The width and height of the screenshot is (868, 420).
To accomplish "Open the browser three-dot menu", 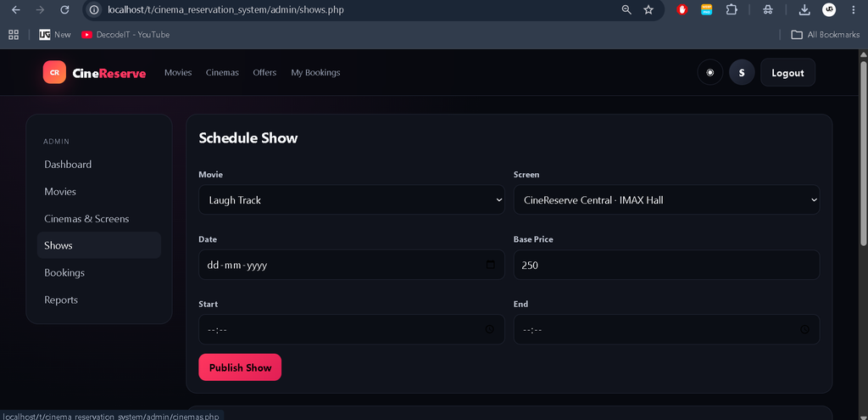I will [853, 10].
